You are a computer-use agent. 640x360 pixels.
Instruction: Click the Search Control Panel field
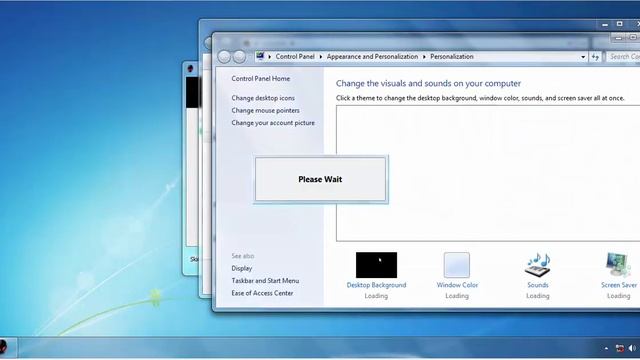click(x=623, y=57)
